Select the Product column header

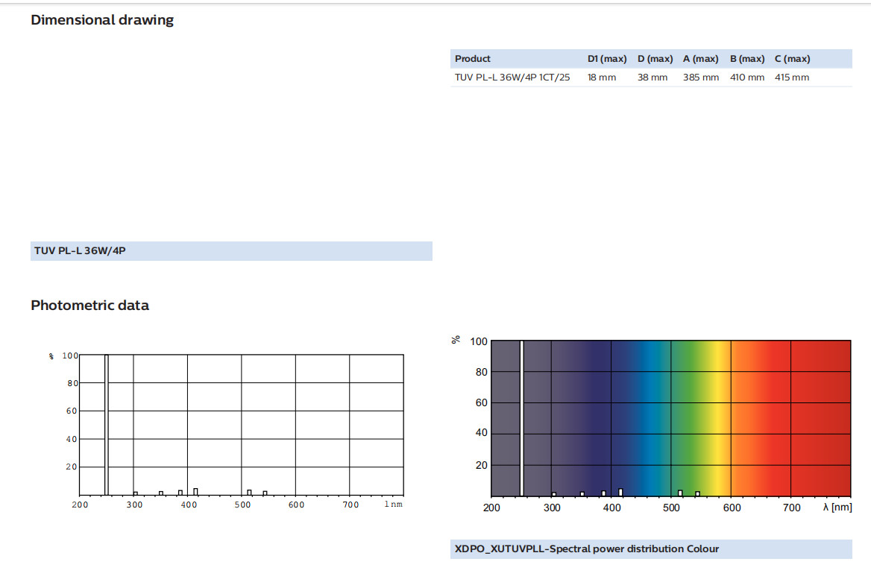tap(473, 59)
